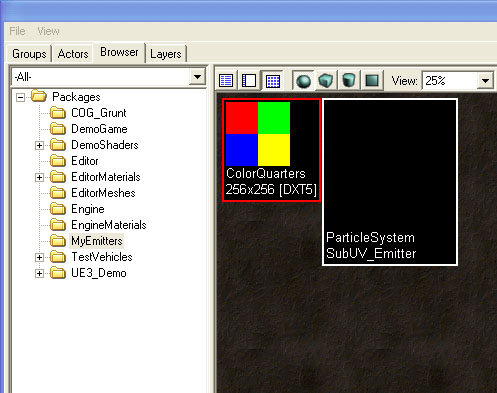Click the 25% zoom value field
The image size is (497, 393).
tap(450, 80)
